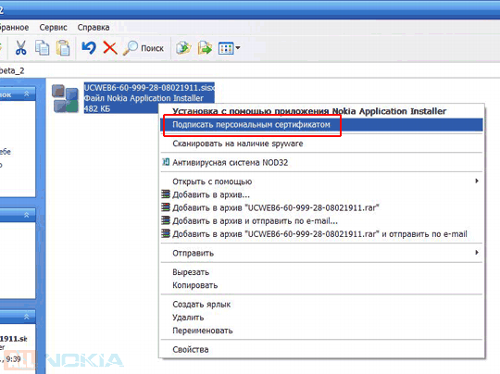Viewport: 500px width, 374px height.
Task: Choose Свойства from the context menu
Action: 322,350
